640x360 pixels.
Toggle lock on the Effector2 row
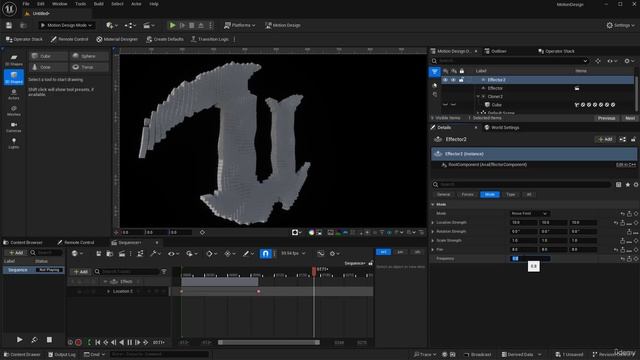[461, 80]
